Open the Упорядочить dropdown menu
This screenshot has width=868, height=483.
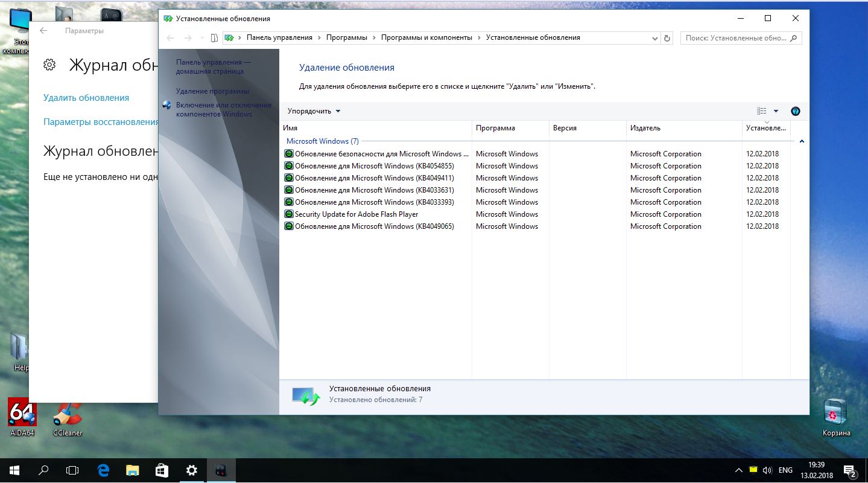314,111
